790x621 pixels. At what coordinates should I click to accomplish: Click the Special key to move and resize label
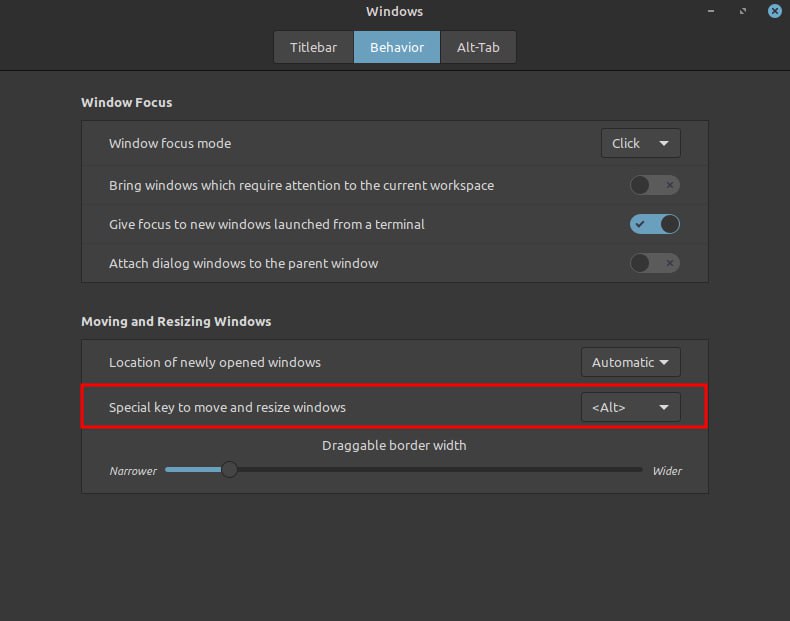(227, 407)
